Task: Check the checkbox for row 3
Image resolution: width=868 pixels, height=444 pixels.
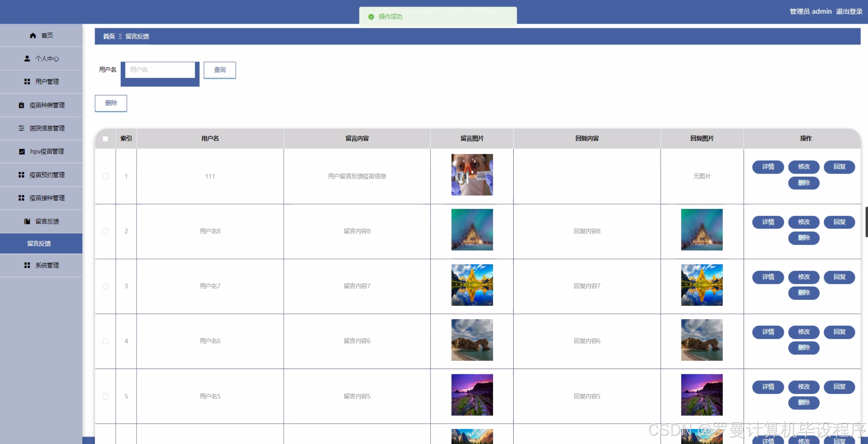Action: click(x=105, y=286)
